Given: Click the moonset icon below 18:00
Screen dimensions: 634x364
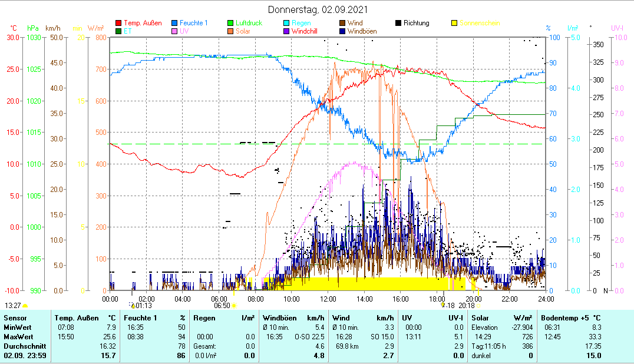Looking at the screenshot, I should click(443, 305).
